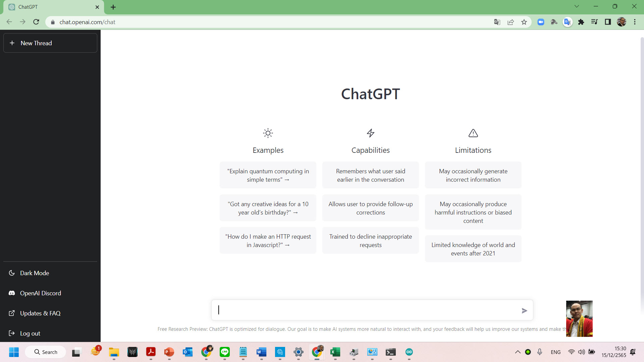Click the Limitations warning triangle icon
The height and width of the screenshot is (362, 644).
(x=473, y=133)
